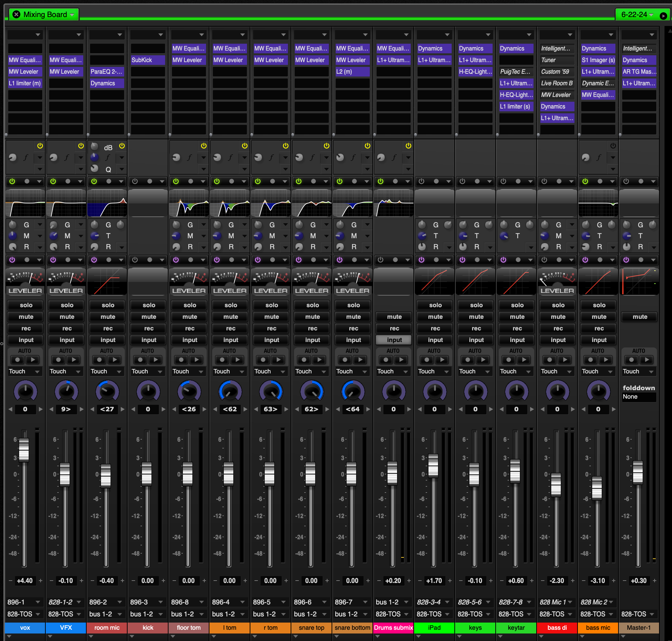Open the room mic bus 1-2 output dropdown
This screenshot has width=672, height=641.
click(106, 614)
